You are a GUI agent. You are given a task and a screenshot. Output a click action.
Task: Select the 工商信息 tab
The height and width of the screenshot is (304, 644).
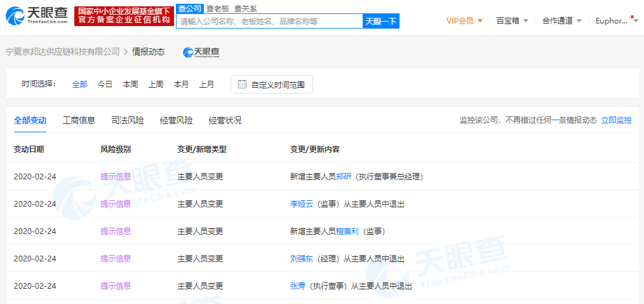click(x=79, y=120)
